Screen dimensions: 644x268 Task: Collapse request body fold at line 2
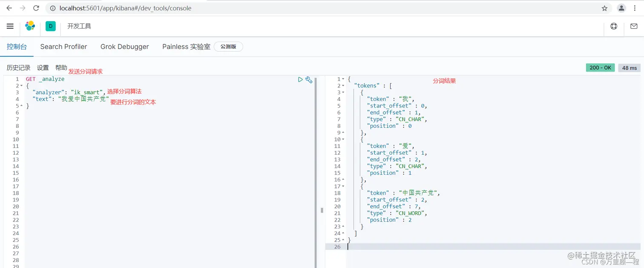pyautogui.click(x=22, y=86)
